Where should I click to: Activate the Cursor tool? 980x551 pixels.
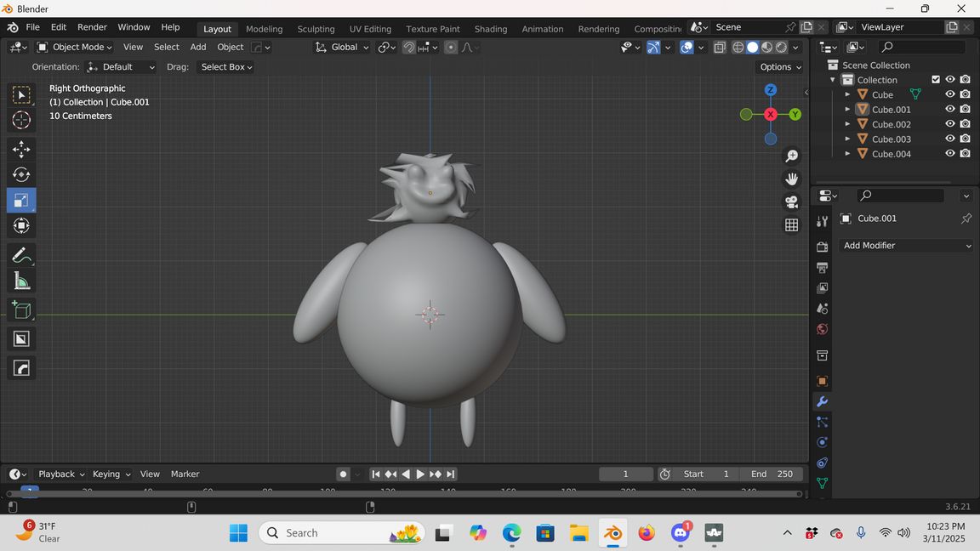tap(21, 120)
